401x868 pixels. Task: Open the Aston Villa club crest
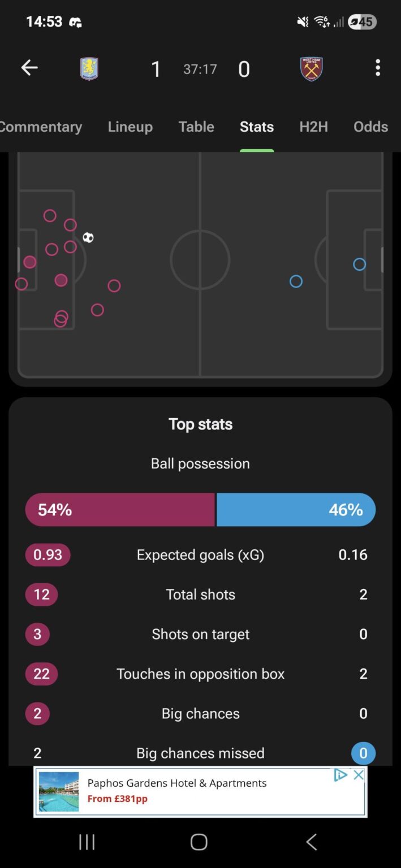tap(89, 68)
